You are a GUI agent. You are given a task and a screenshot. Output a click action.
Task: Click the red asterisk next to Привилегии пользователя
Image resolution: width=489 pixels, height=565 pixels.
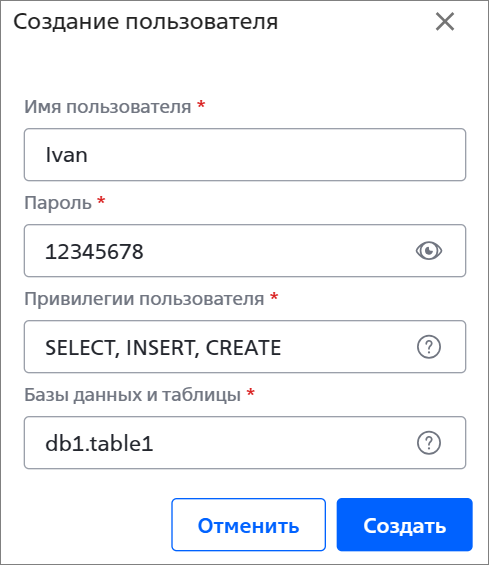[274, 297]
